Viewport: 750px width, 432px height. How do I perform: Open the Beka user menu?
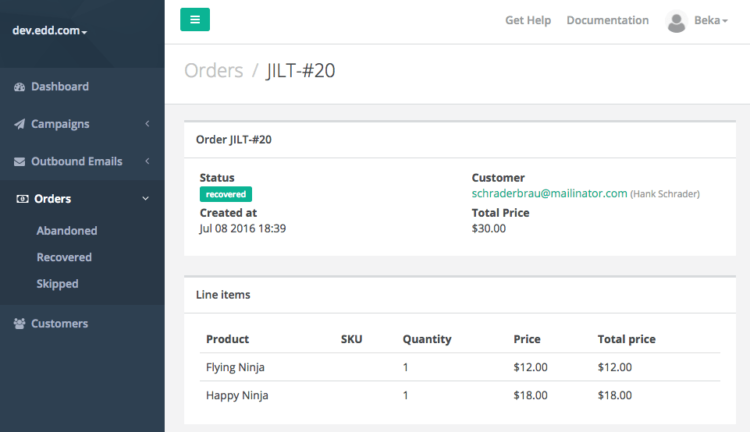(711, 21)
